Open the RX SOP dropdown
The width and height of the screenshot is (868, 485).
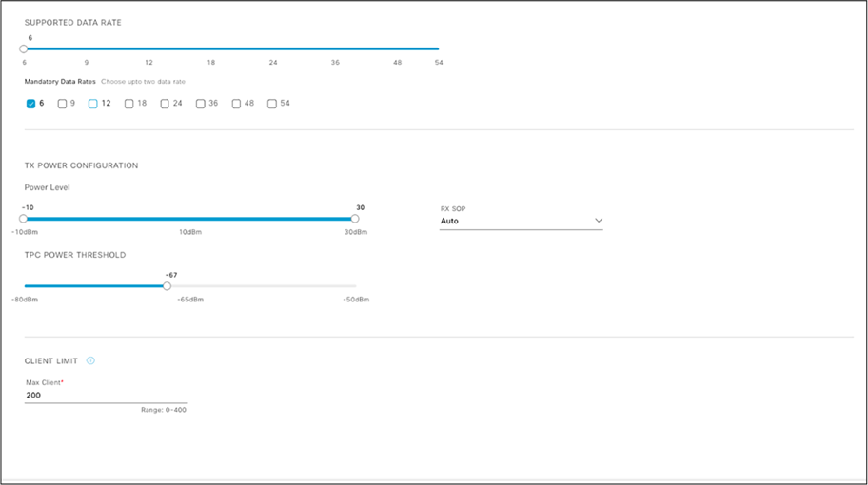pos(520,221)
